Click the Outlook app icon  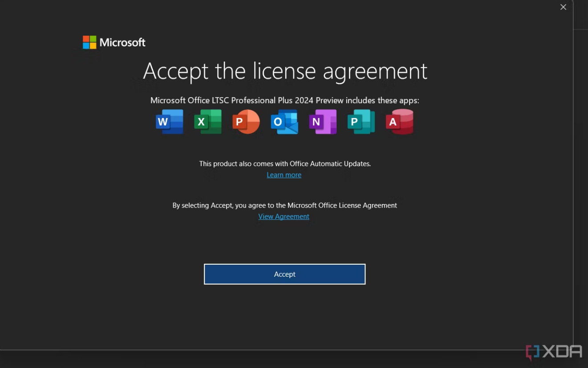point(284,122)
